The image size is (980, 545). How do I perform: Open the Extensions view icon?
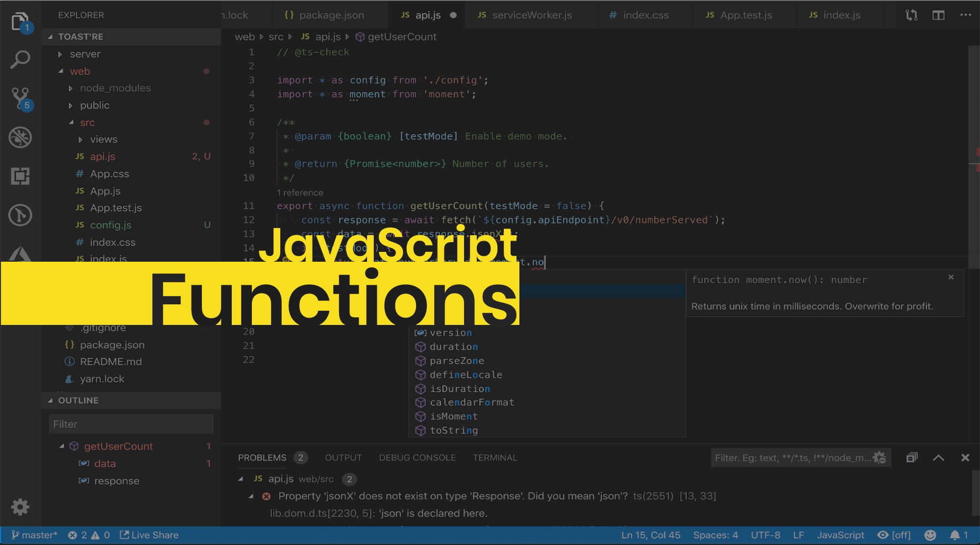20,176
